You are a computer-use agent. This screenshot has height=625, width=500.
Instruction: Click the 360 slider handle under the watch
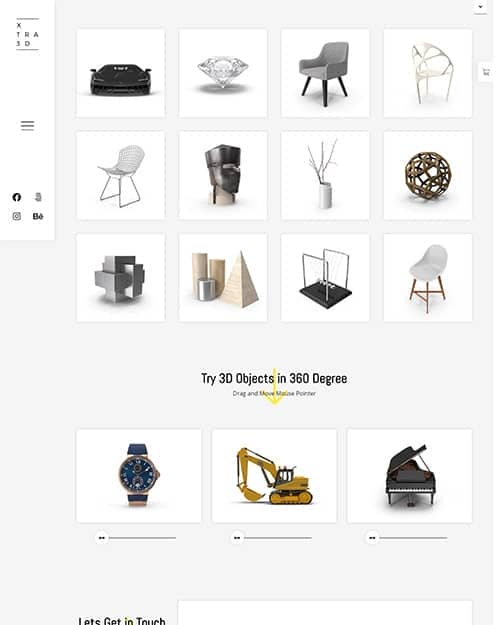(102, 538)
